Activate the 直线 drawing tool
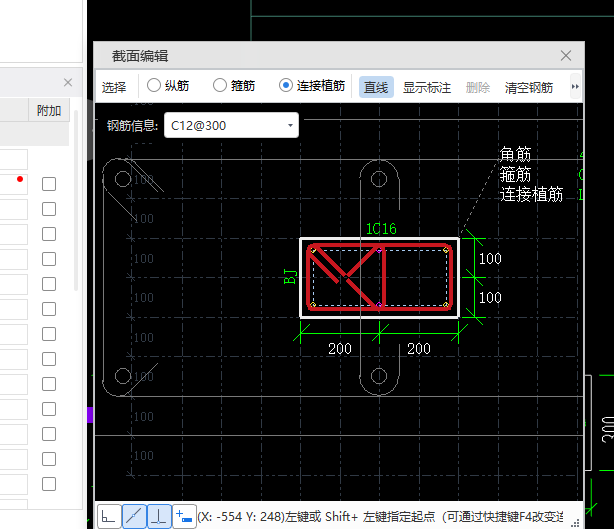614x529 pixels. pos(376,87)
